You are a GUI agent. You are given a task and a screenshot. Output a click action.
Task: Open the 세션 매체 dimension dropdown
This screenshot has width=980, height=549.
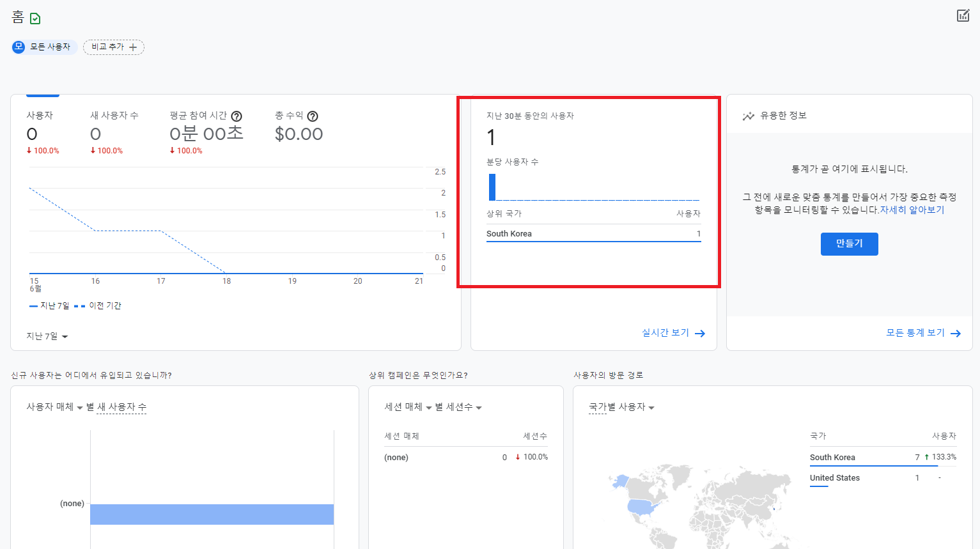point(408,407)
